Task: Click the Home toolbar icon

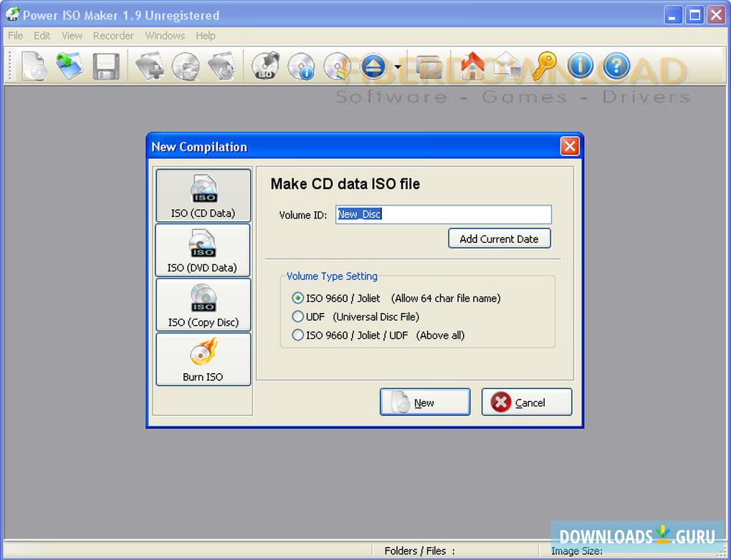Action: [x=472, y=65]
